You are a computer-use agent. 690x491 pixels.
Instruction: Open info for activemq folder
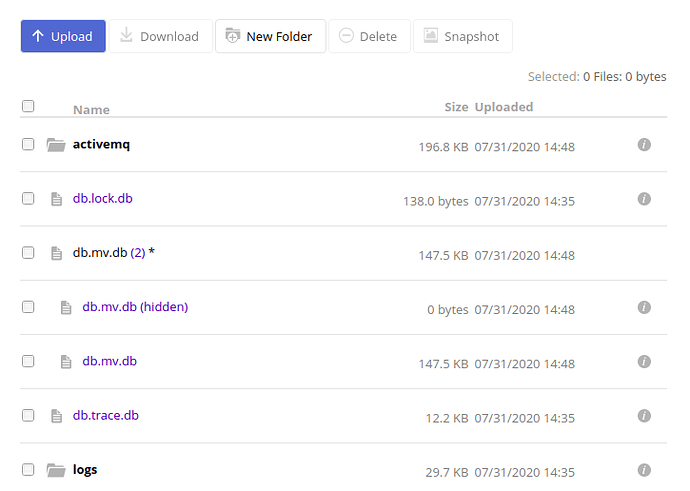[x=644, y=144]
